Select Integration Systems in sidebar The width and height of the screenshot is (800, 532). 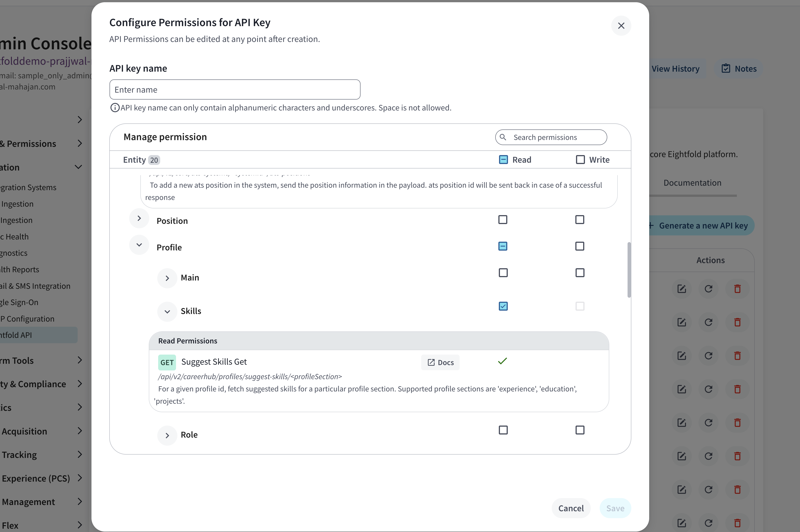tap(28, 187)
